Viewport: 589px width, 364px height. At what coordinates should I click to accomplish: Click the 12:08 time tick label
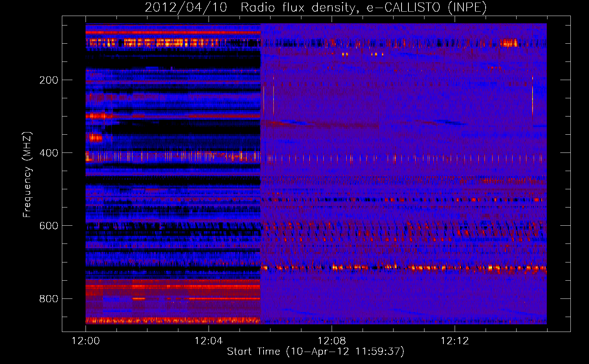click(x=332, y=341)
